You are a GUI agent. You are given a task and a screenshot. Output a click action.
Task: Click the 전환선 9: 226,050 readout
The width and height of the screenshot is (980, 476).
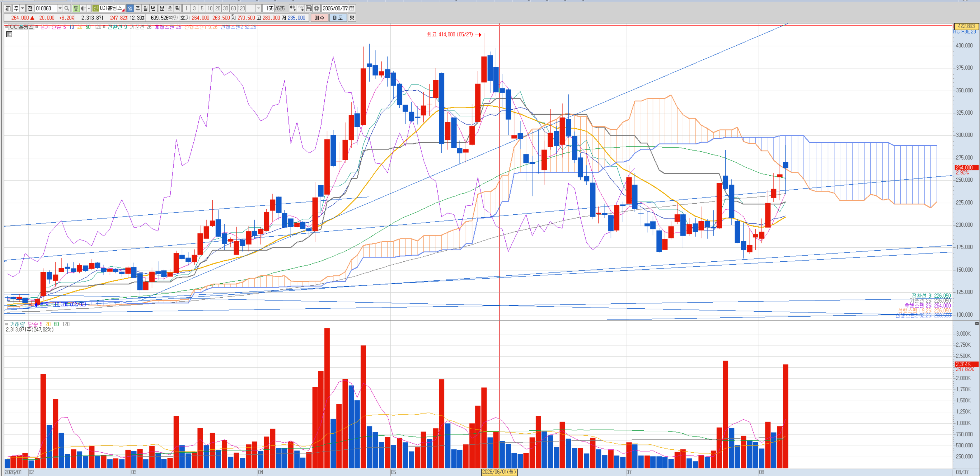click(x=931, y=296)
